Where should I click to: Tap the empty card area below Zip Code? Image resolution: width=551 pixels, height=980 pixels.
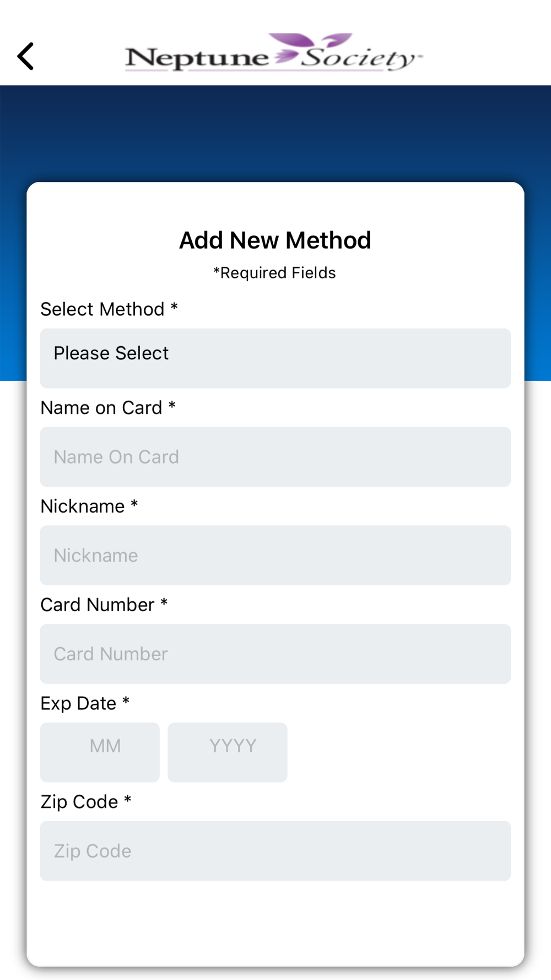coord(275,923)
